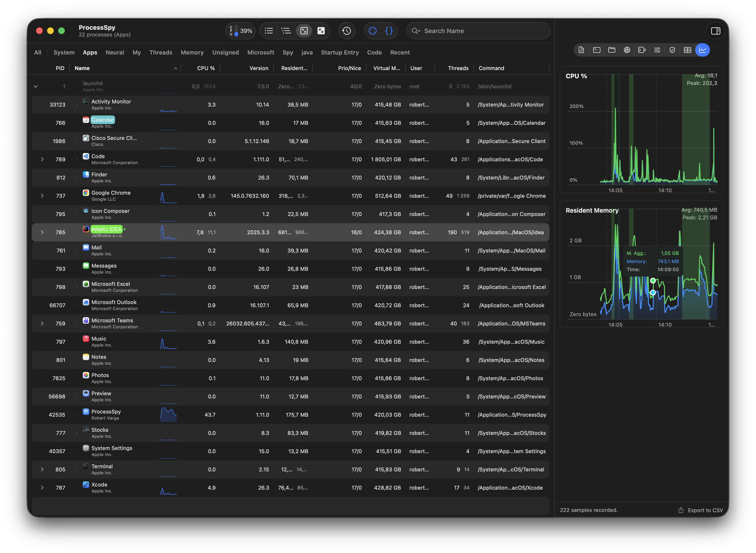Open the sampling history clock icon

point(347,31)
